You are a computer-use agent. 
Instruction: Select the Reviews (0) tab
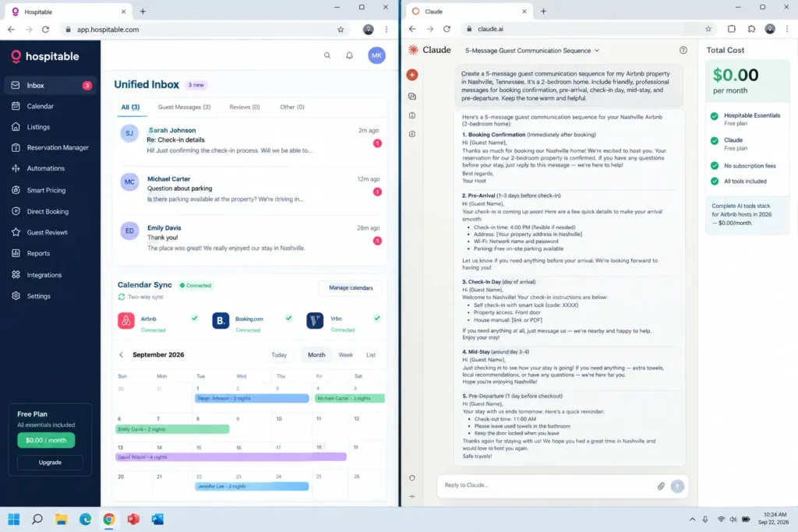(245, 107)
